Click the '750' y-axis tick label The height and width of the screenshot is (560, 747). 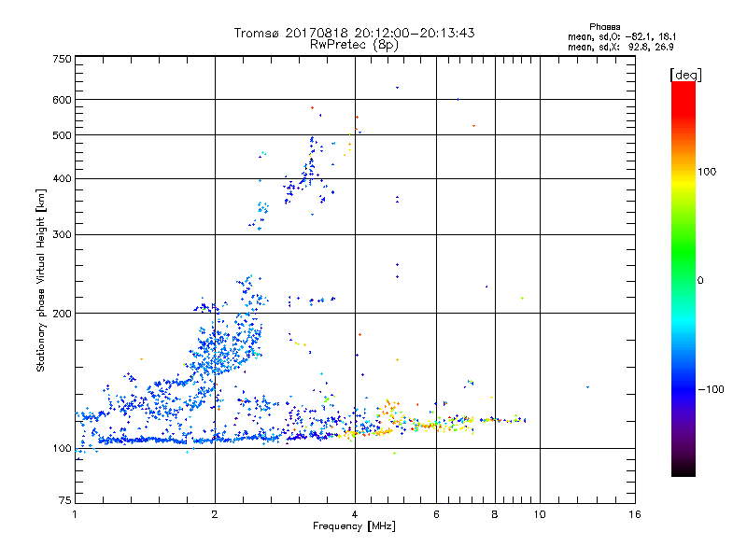pyautogui.click(x=63, y=59)
